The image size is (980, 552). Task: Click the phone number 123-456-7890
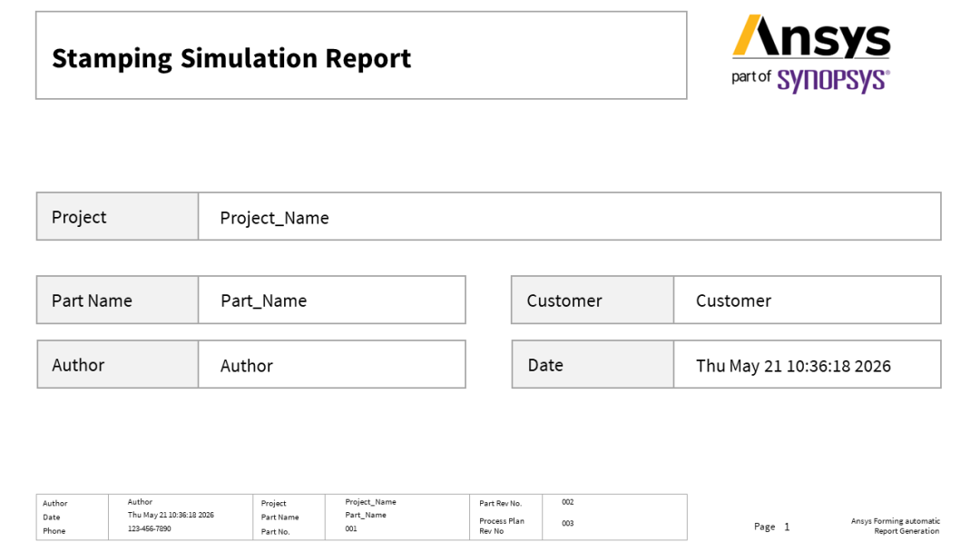tap(150, 529)
